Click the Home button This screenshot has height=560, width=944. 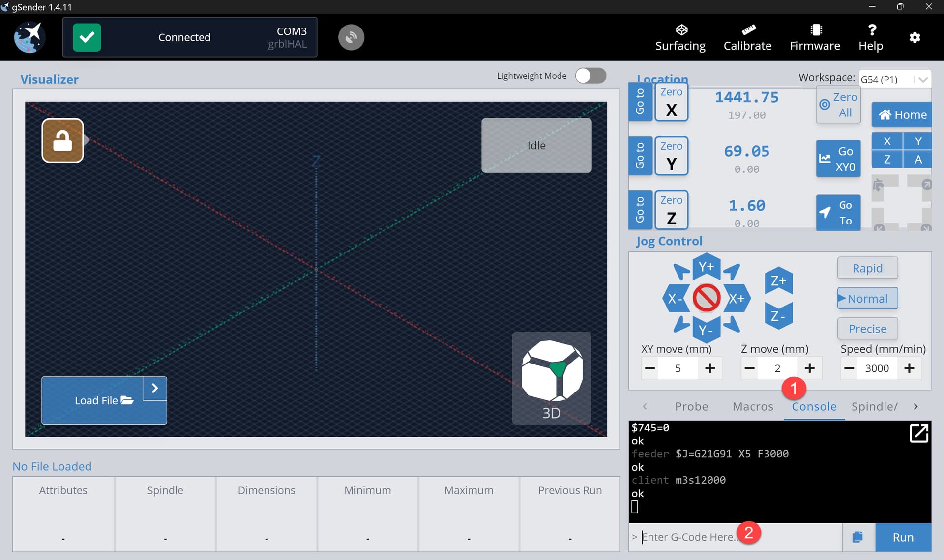[902, 114]
